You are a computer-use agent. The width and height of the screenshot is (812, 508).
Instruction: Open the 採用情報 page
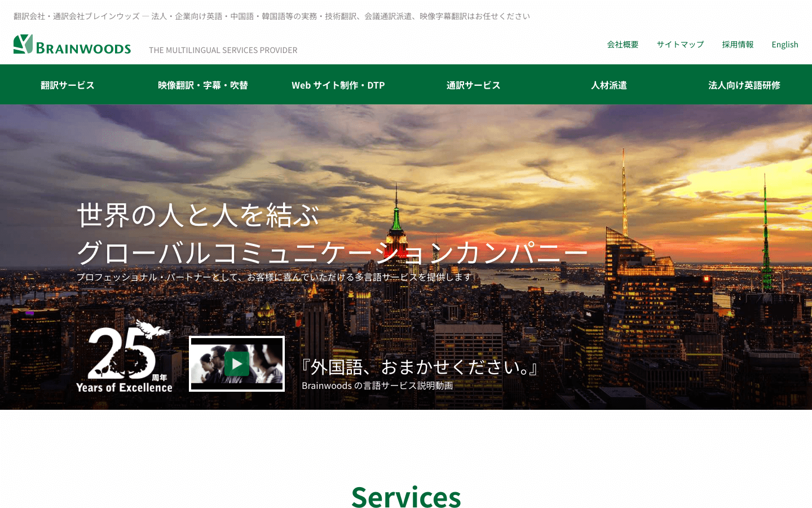coord(738,45)
